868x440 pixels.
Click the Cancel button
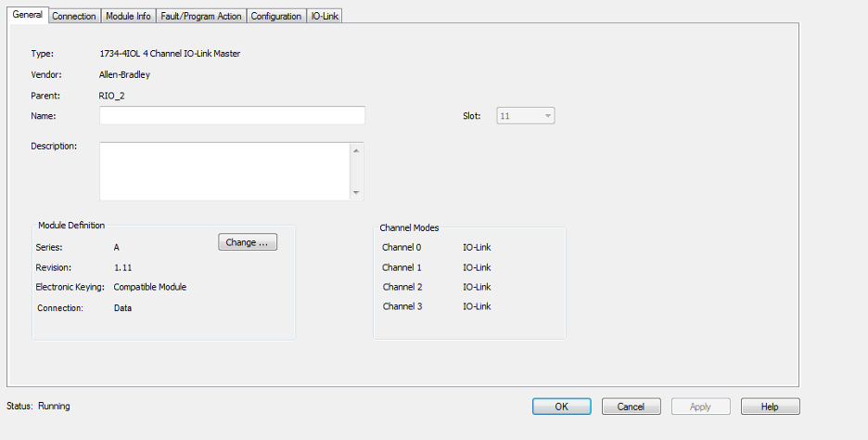click(632, 407)
